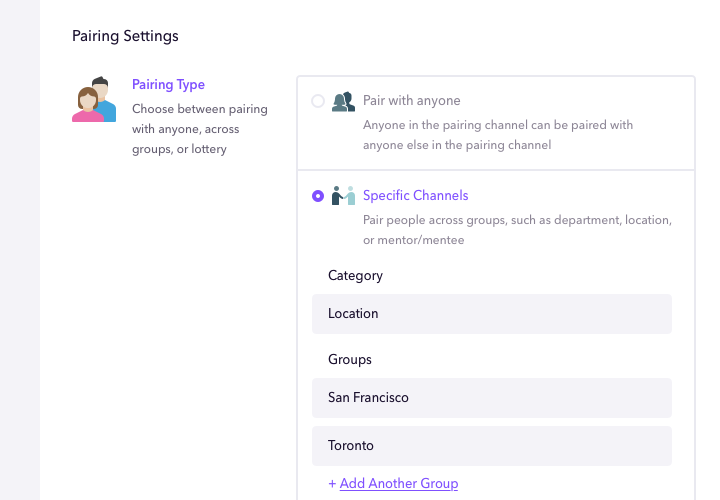Click the two-heads icon beside Pair with anyone
The image size is (720, 500).
[x=343, y=101]
